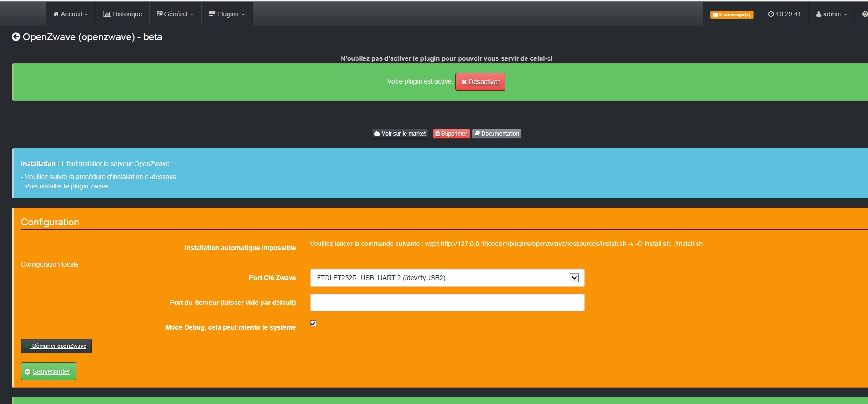868x404 pixels.
Task: Expand the Général menu
Action: point(175,14)
